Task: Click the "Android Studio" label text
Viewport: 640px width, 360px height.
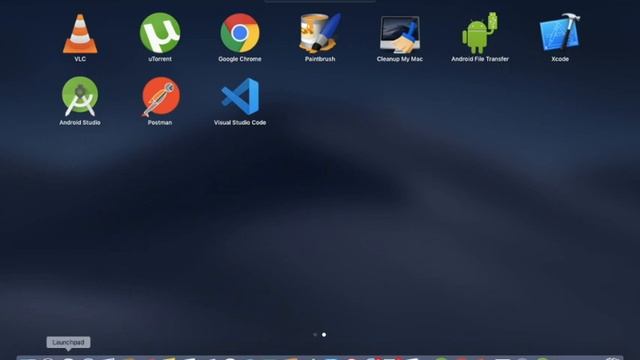Action: pos(80,122)
